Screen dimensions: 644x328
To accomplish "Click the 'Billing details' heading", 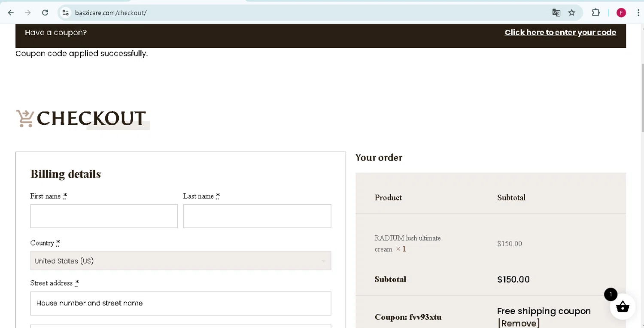I will click(66, 174).
